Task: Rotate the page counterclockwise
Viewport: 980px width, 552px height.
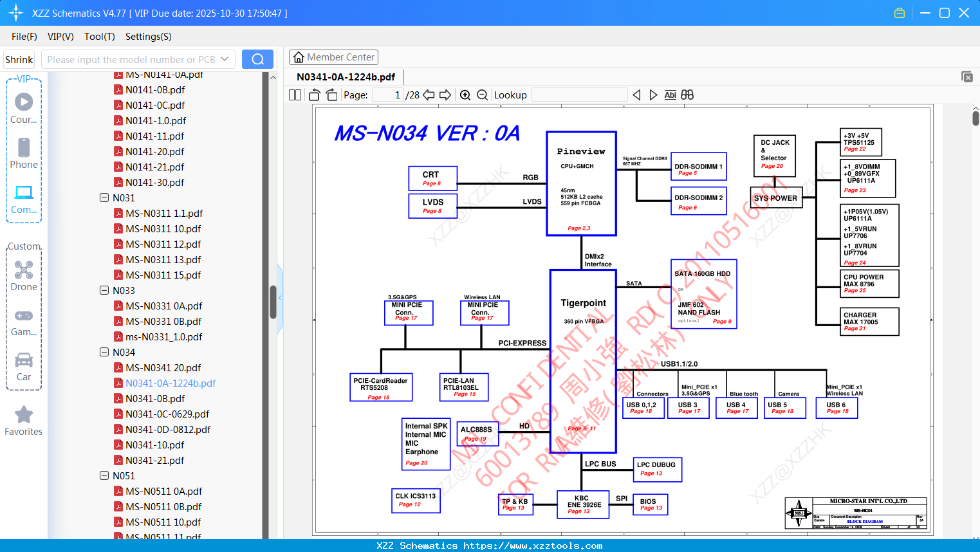Action: point(315,95)
